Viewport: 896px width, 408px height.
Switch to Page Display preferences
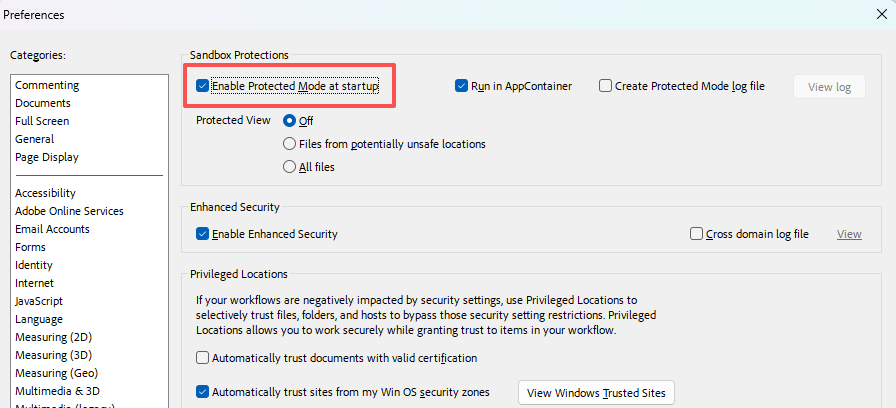pyautogui.click(x=47, y=157)
